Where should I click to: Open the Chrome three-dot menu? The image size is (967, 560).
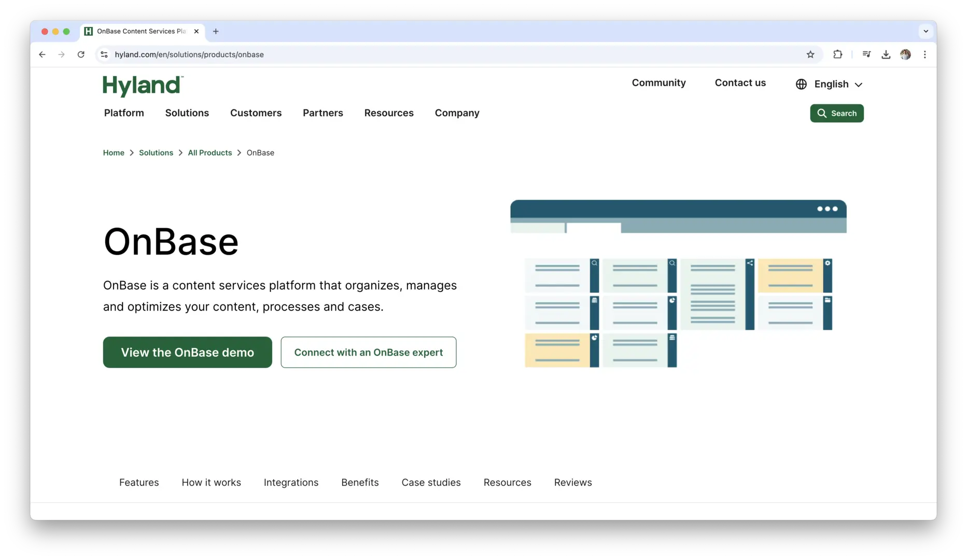(924, 54)
